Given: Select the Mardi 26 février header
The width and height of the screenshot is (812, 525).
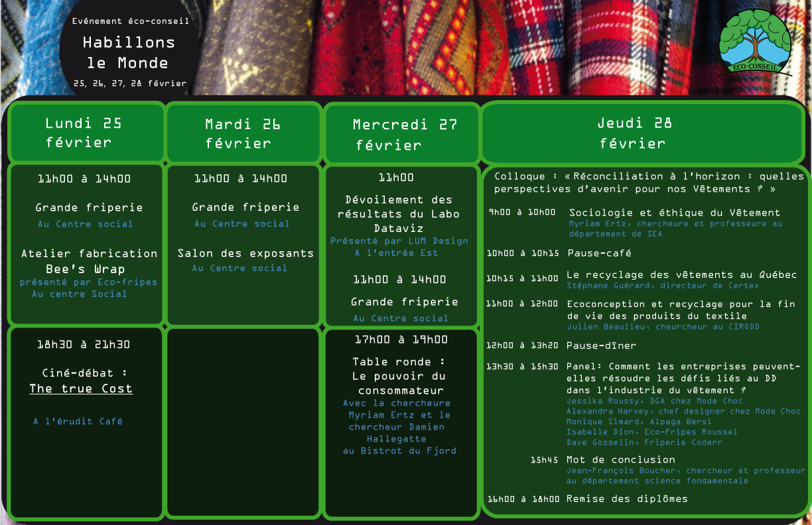Looking at the screenshot, I should 243,133.
